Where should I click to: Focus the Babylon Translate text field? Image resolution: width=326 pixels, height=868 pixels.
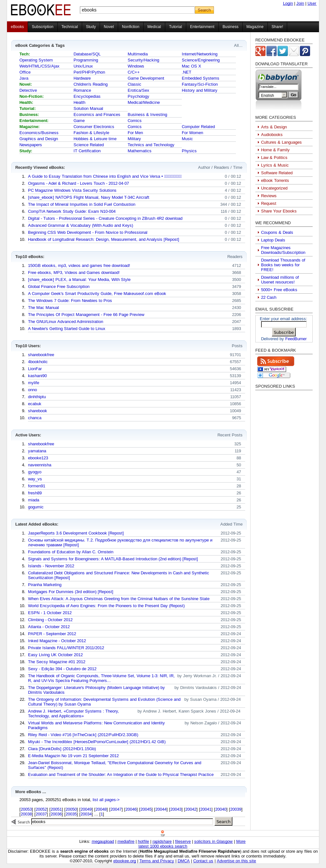tap(278, 87)
